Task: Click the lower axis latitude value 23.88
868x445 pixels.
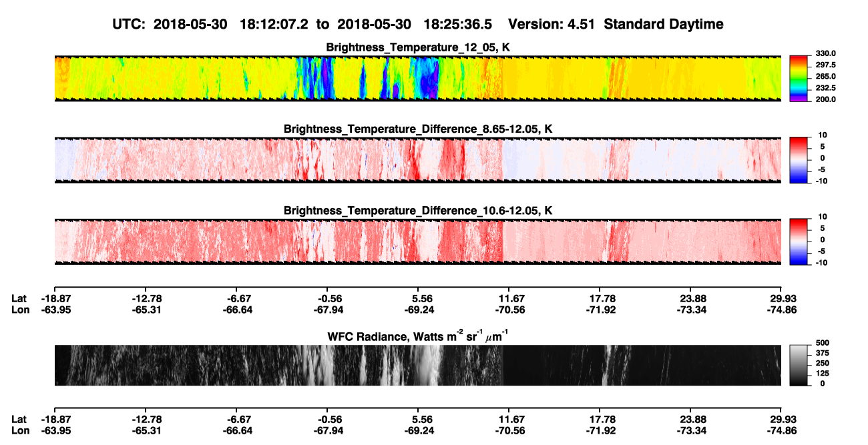Action: [x=692, y=420]
